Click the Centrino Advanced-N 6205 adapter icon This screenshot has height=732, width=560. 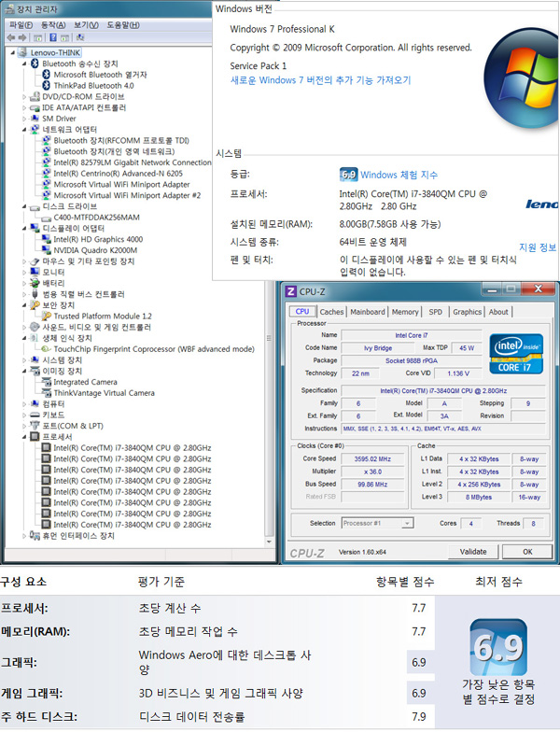pos(47,174)
